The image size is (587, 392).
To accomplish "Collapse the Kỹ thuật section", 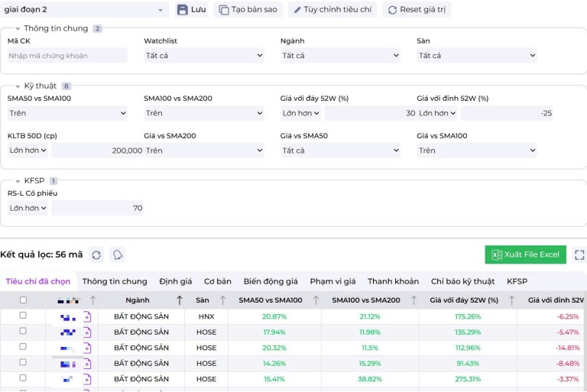I will [x=18, y=86].
